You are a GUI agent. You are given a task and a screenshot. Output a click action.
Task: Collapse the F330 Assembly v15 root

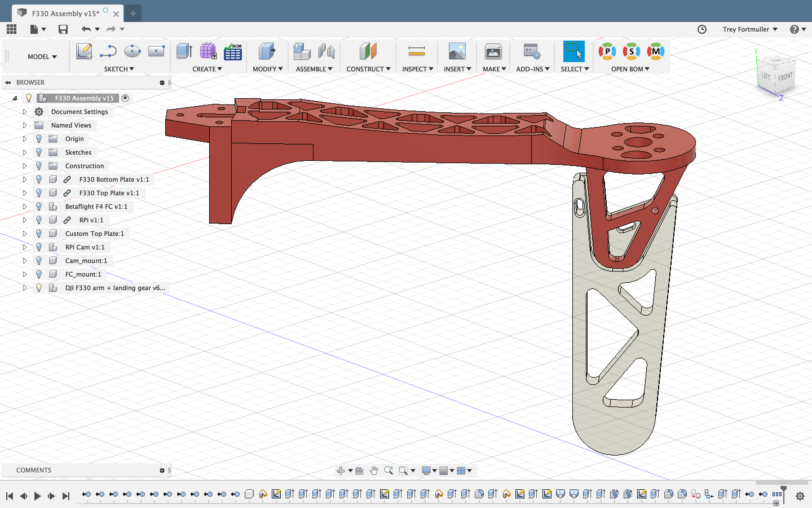[x=14, y=98]
